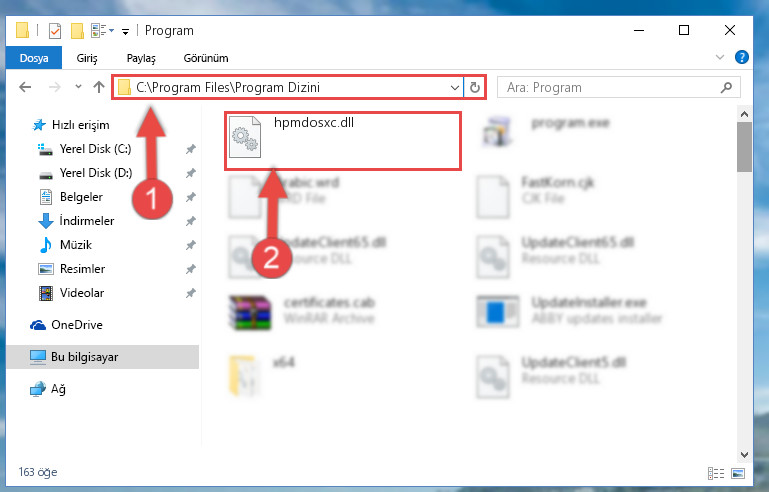Click the scrollbar up arrow
The height and width of the screenshot is (492, 769).
pyautogui.click(x=744, y=114)
